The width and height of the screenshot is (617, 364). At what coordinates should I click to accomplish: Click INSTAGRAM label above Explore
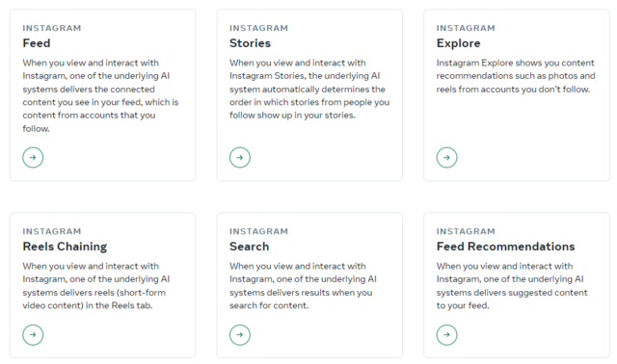(466, 28)
